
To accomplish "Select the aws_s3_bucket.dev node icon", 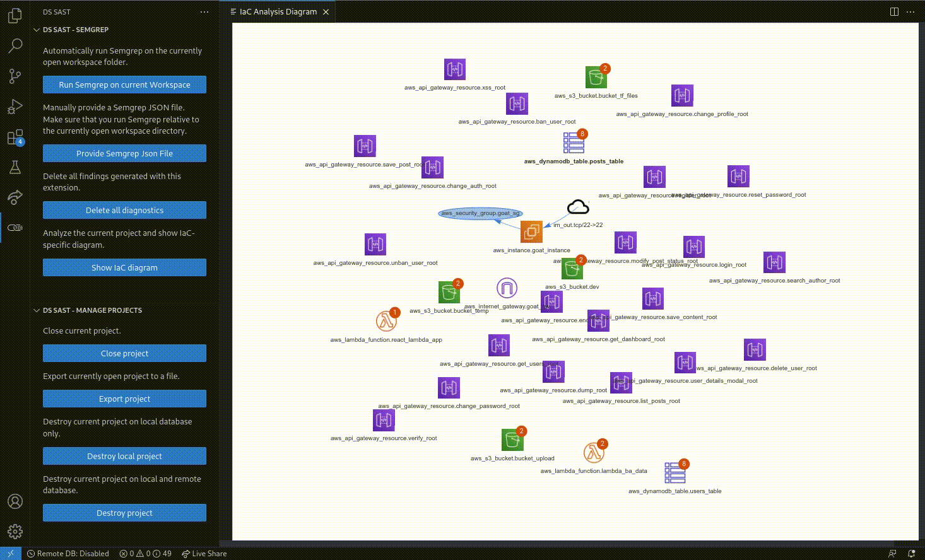I will coord(572,269).
